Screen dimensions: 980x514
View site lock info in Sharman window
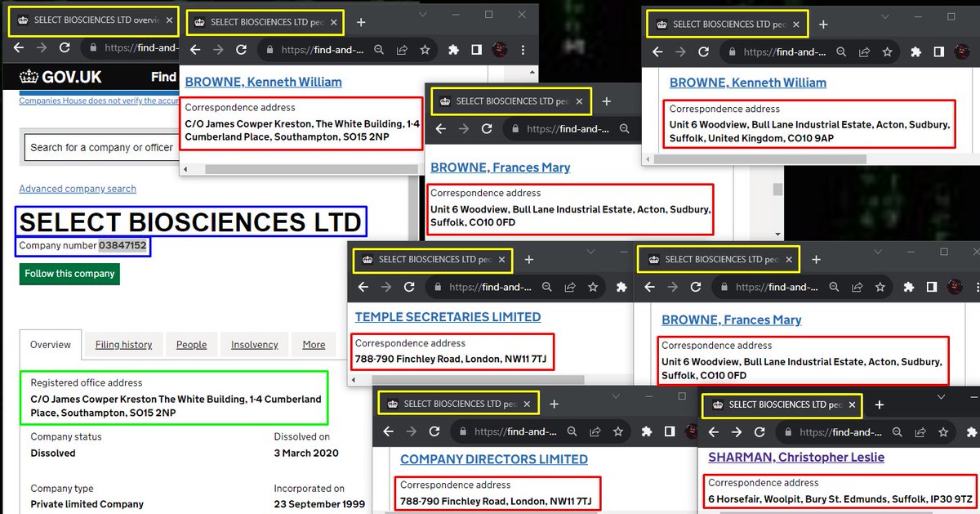click(786, 432)
